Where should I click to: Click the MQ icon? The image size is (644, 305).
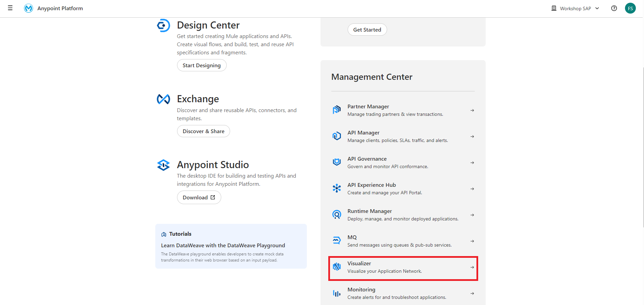(x=337, y=240)
